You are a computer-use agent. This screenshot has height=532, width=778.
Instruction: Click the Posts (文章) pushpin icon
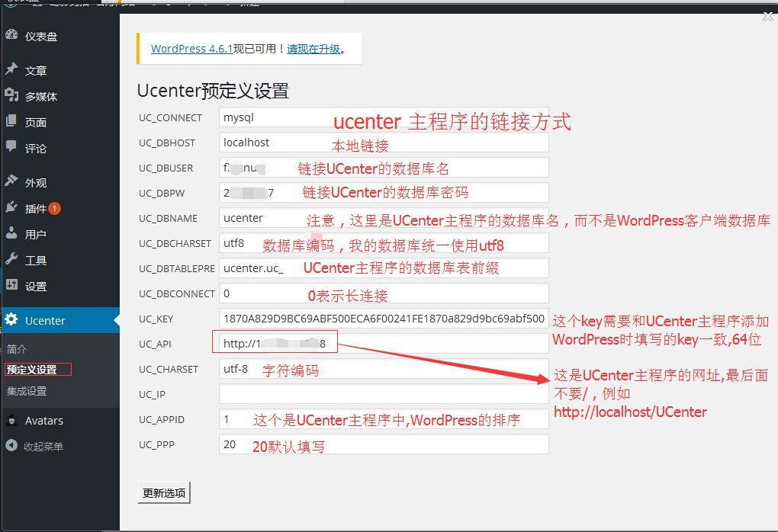[11, 69]
